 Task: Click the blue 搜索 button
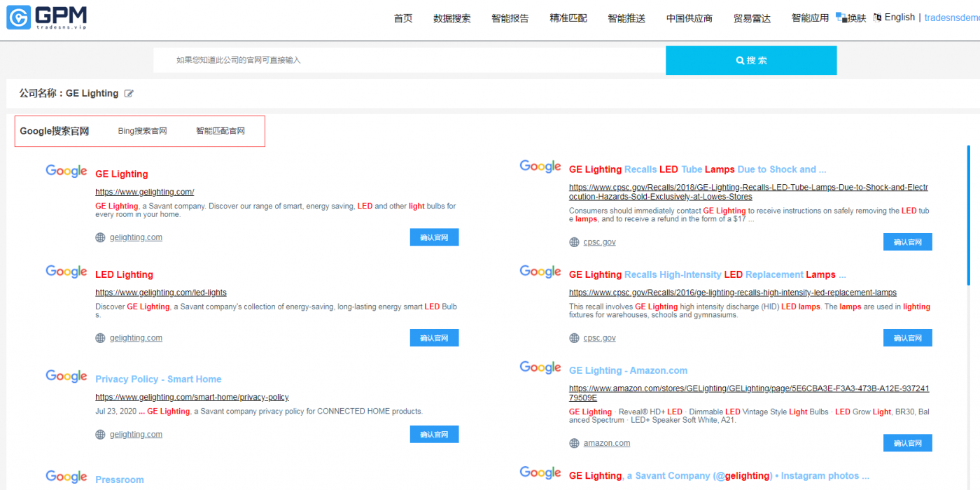click(x=751, y=60)
